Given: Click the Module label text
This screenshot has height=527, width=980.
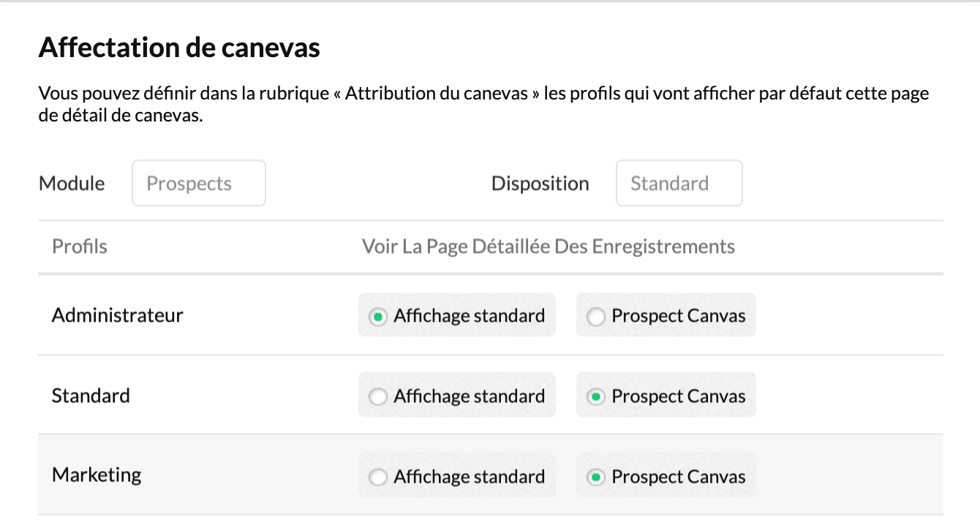Looking at the screenshot, I should [x=72, y=183].
